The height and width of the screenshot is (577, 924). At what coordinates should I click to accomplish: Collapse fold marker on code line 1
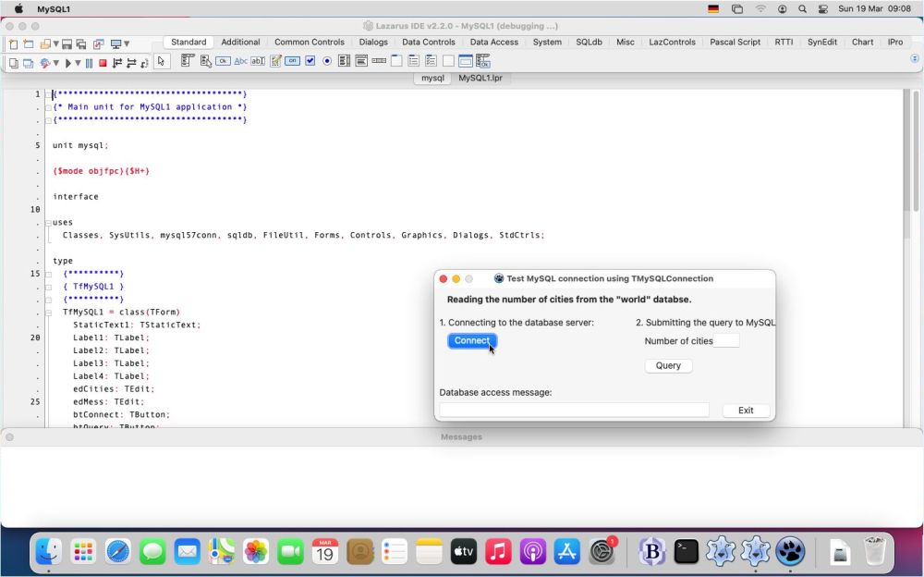[x=48, y=94]
